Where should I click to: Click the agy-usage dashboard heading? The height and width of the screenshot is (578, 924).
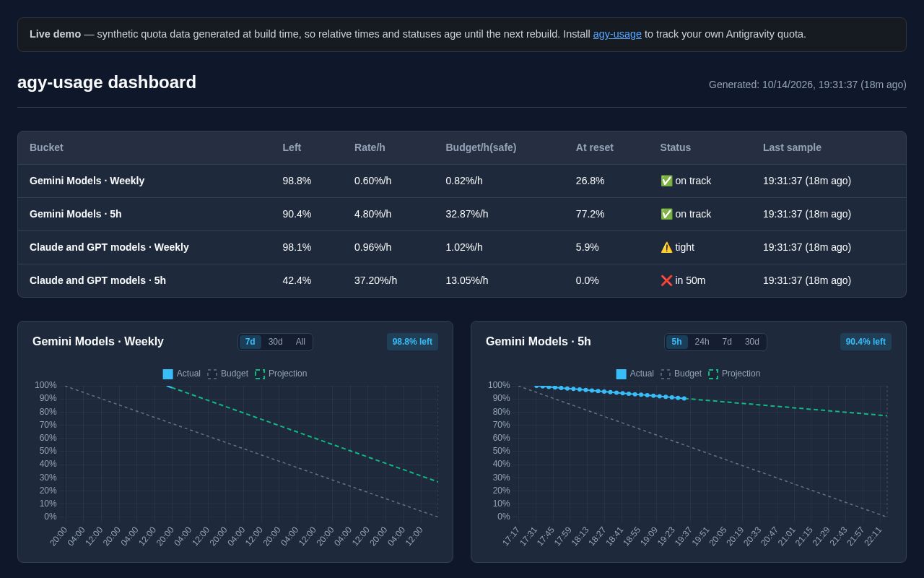107,82
